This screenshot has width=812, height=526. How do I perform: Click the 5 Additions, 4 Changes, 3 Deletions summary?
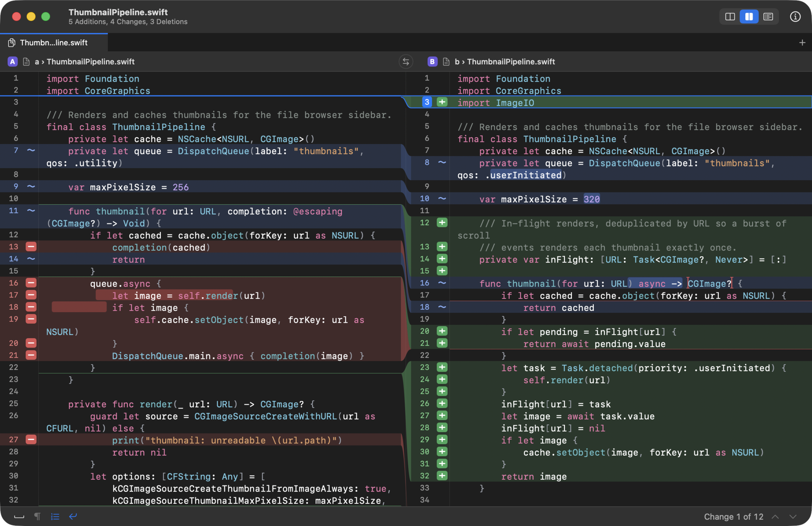pyautogui.click(x=128, y=22)
